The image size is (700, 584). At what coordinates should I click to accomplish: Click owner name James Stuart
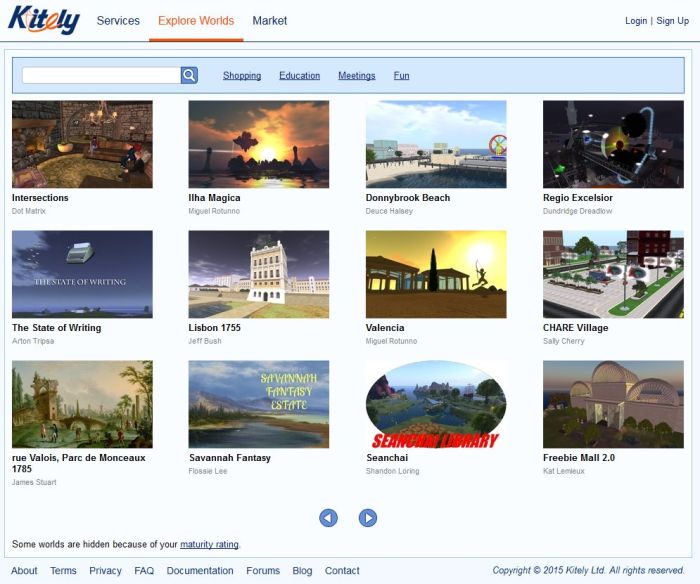tap(34, 482)
